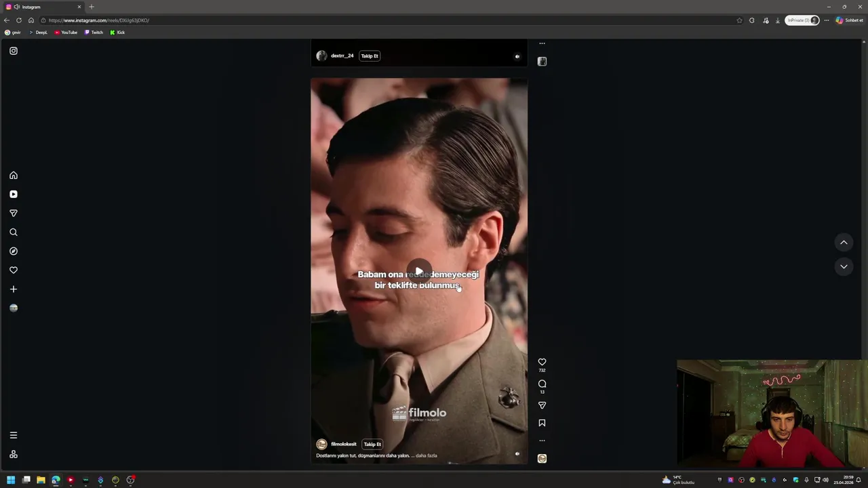
Task: Reload the page with refresh icon
Action: pyautogui.click(x=19, y=20)
